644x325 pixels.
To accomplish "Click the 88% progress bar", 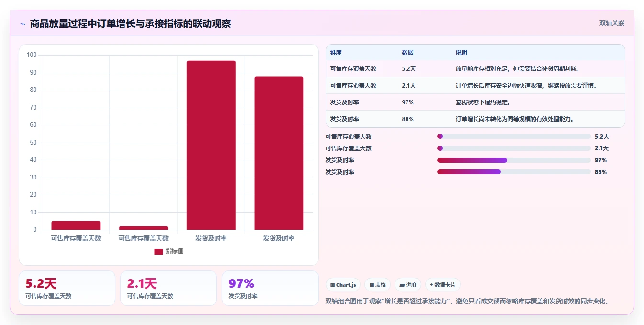I will [514, 172].
